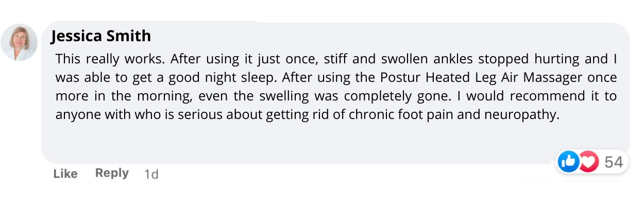
Task: Open Jessica Smith's profile picture
Action: coord(20,43)
